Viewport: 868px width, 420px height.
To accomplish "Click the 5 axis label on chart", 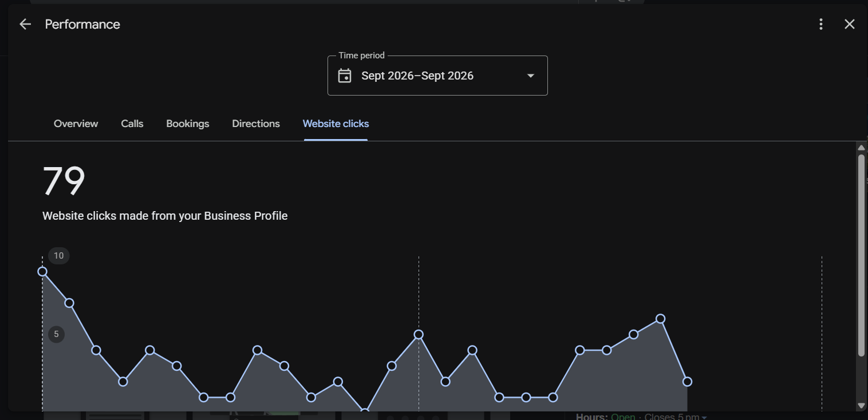I will 56,334.
